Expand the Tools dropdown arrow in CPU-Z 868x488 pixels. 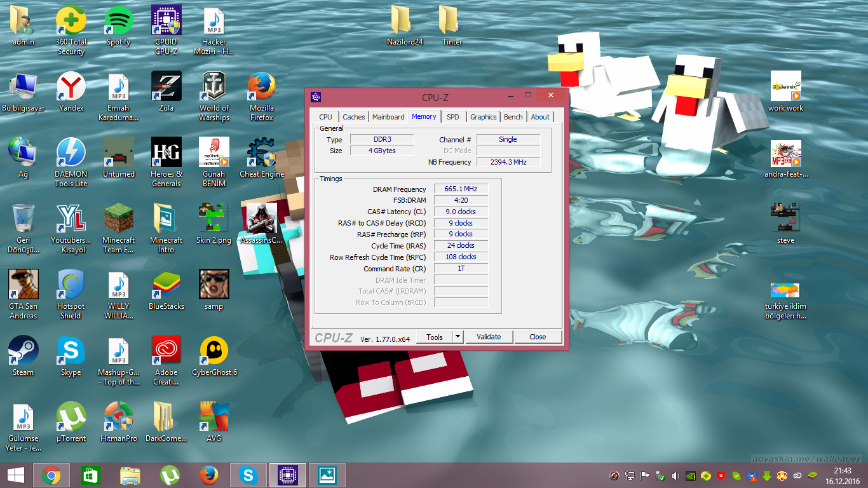click(x=458, y=337)
